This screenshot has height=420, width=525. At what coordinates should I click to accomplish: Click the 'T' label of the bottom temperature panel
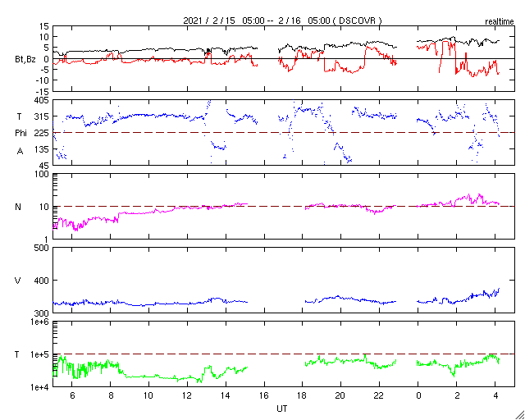17,354
